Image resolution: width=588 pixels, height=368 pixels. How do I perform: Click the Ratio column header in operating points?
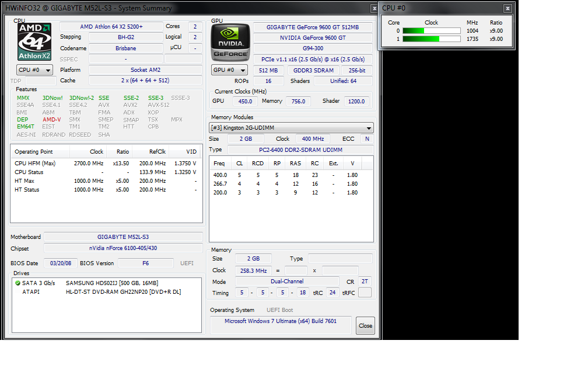pyautogui.click(x=119, y=152)
